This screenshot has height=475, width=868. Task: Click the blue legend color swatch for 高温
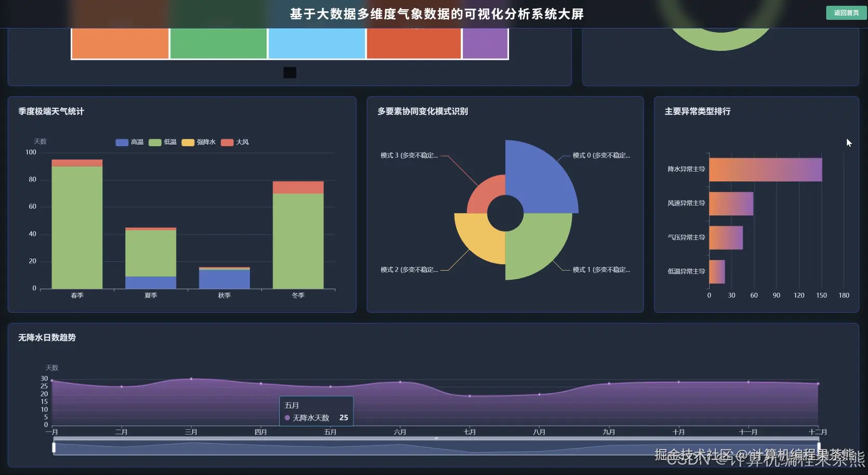(121, 142)
